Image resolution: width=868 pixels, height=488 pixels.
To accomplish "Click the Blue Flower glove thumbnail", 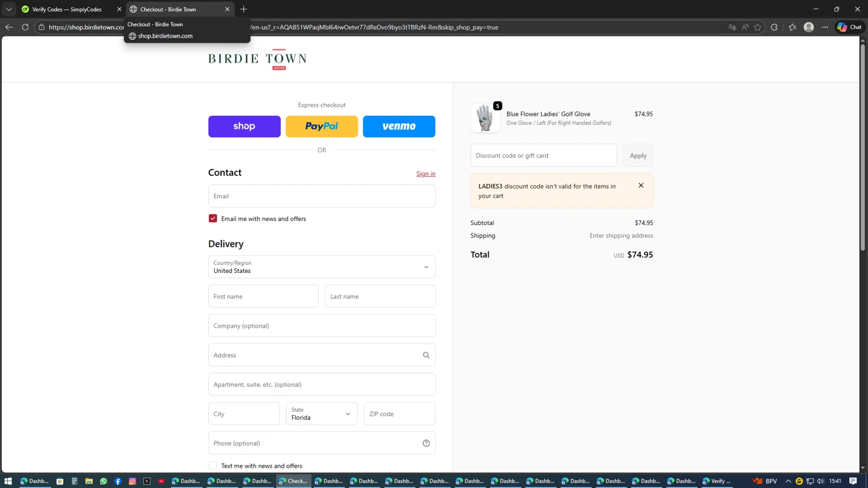I will pyautogui.click(x=486, y=118).
